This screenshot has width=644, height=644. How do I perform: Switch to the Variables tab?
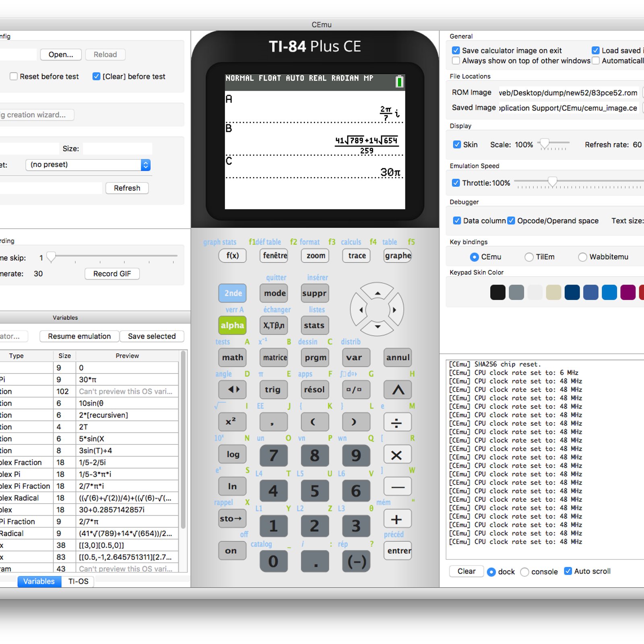coord(39,582)
